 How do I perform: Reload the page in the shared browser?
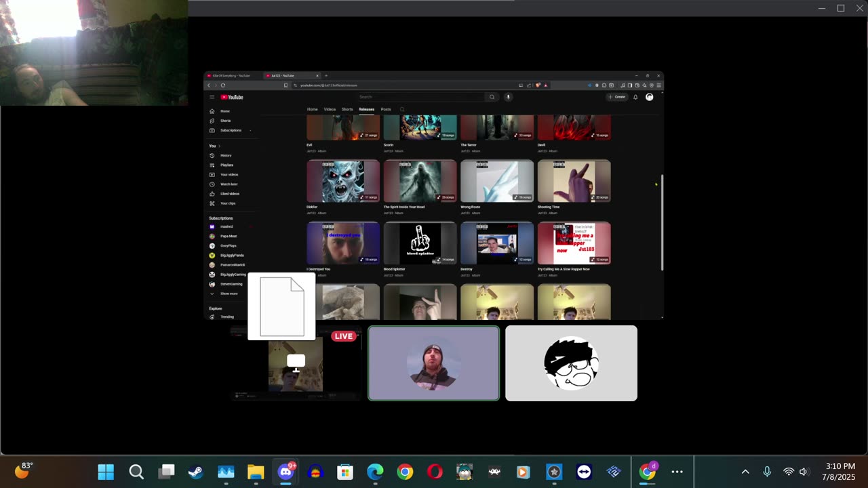pos(222,85)
